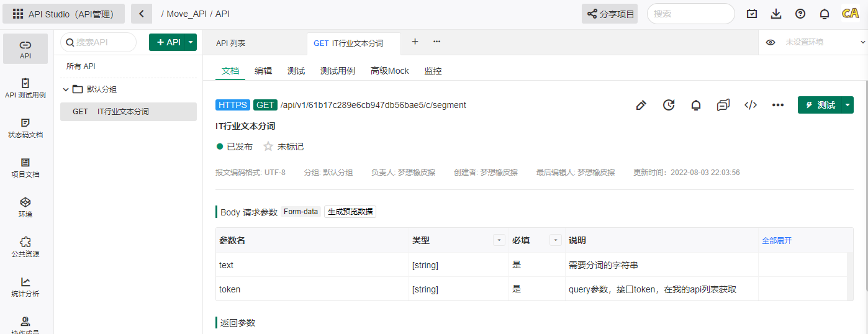Switch to the 高级Mock tab
The height and width of the screenshot is (334, 868).
(x=389, y=71)
